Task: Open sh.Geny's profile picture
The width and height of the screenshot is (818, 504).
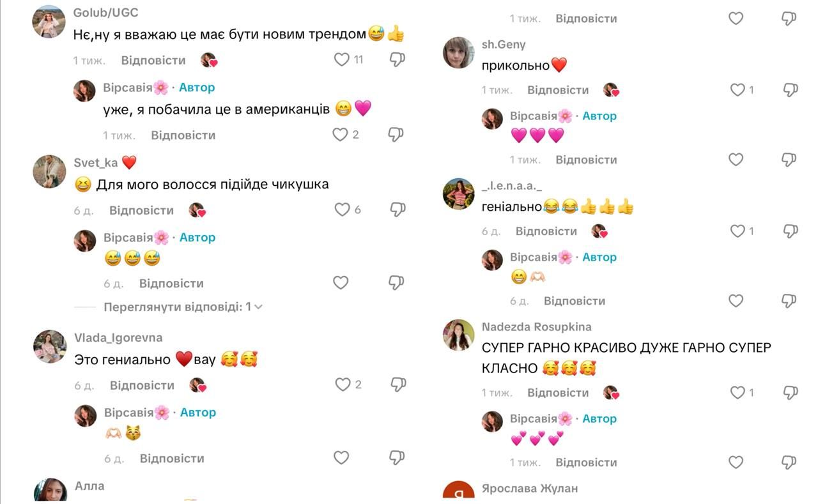Action: click(458, 52)
